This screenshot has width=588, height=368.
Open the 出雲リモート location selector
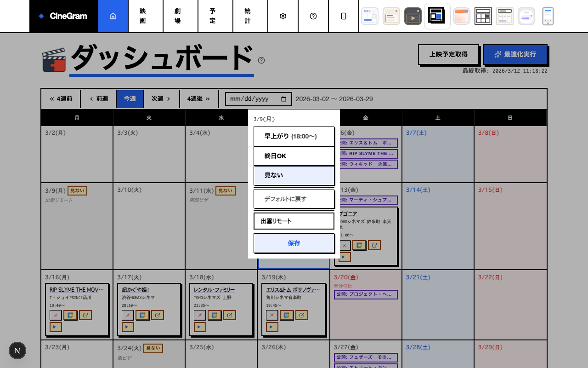[294, 221]
